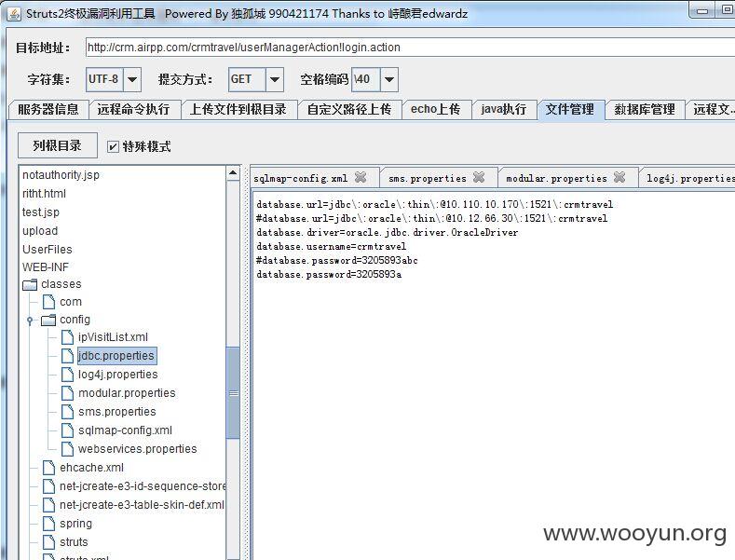Switch to 远程命令执行 tab
This screenshot has height=560, width=735.
point(133,110)
